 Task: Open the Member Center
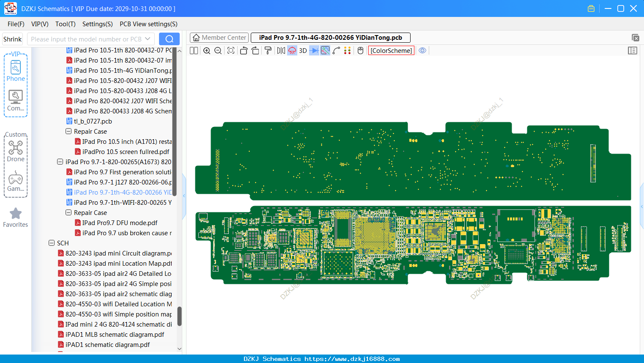[x=219, y=38]
